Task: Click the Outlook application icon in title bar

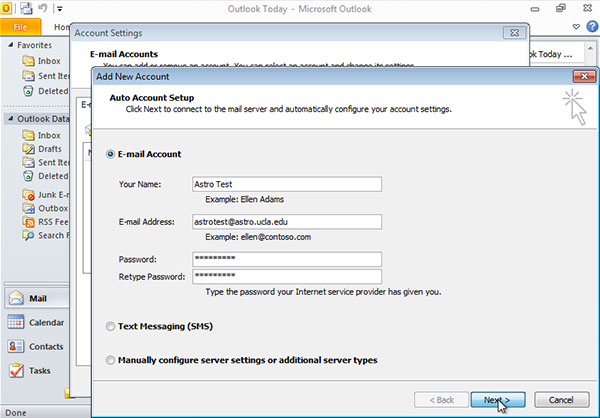Action: 6,8
